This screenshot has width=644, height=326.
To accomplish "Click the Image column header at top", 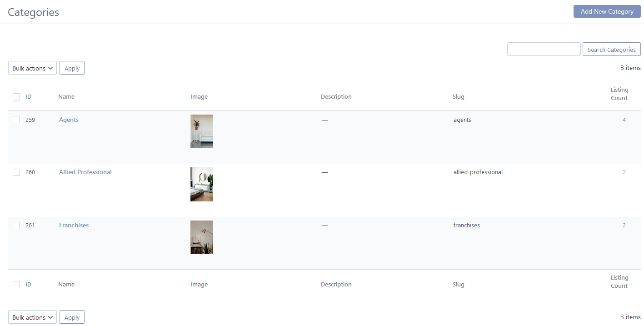I will [x=199, y=97].
